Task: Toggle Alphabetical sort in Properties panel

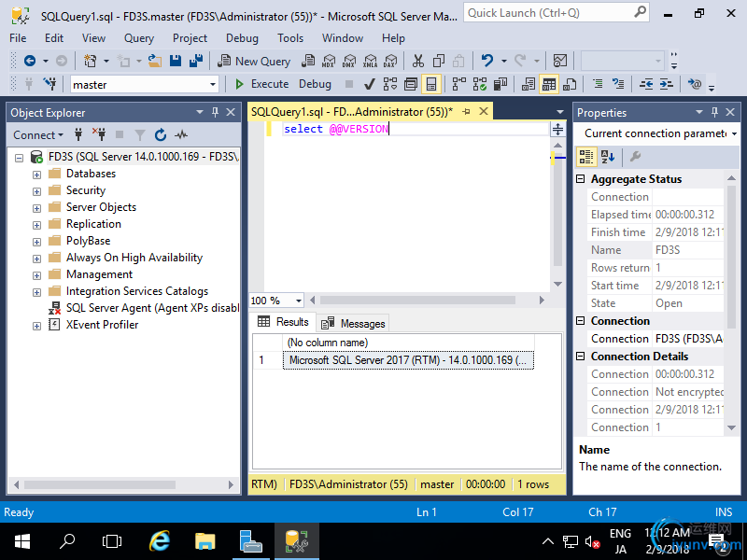Action: [608, 157]
